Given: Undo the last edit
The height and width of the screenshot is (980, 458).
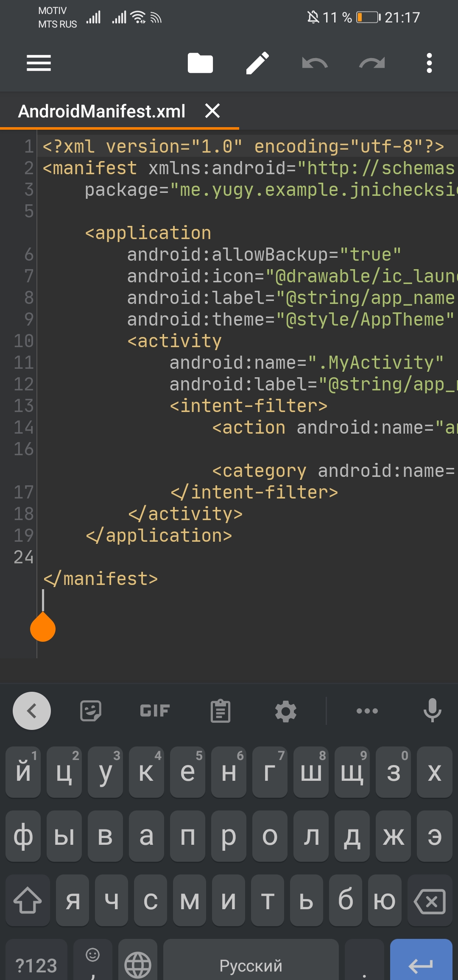Looking at the screenshot, I should (x=315, y=63).
